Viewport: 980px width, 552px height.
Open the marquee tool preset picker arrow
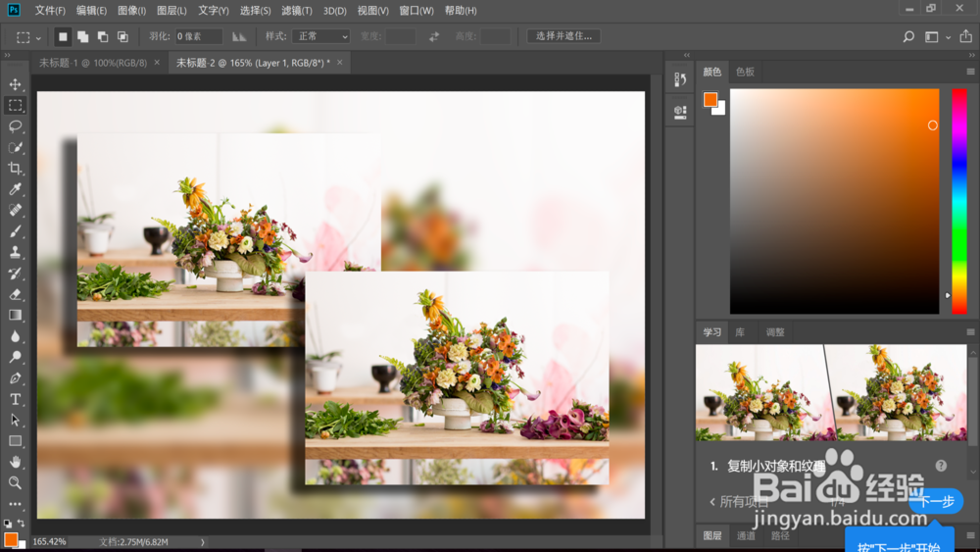coord(38,38)
